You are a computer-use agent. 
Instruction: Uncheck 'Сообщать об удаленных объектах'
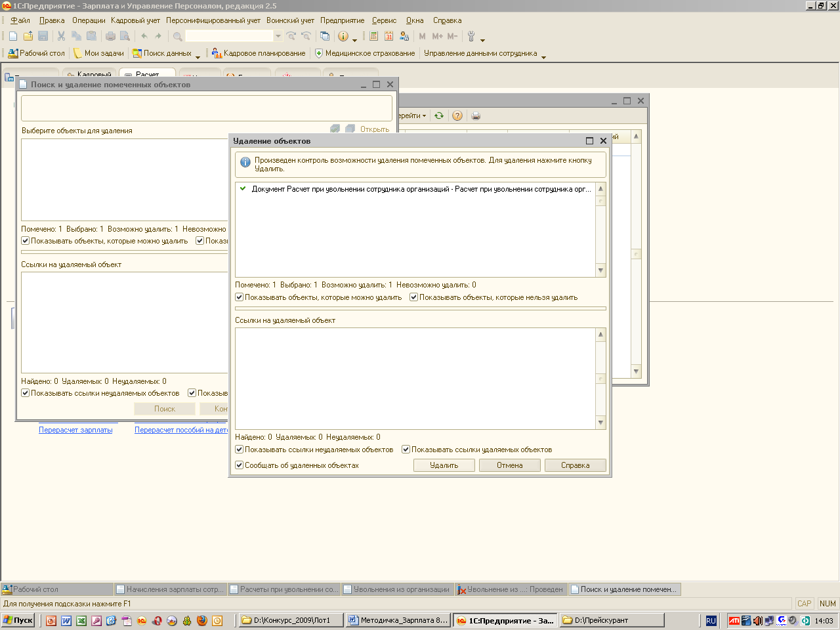tap(240, 465)
